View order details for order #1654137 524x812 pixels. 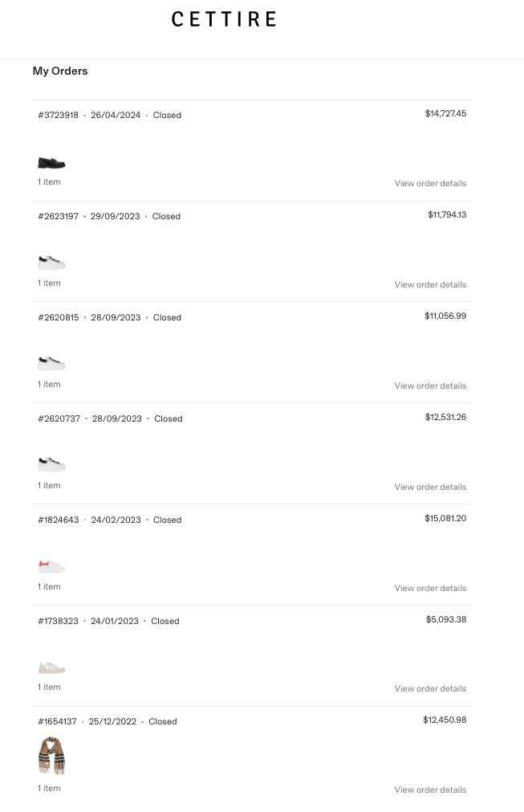pos(430,790)
